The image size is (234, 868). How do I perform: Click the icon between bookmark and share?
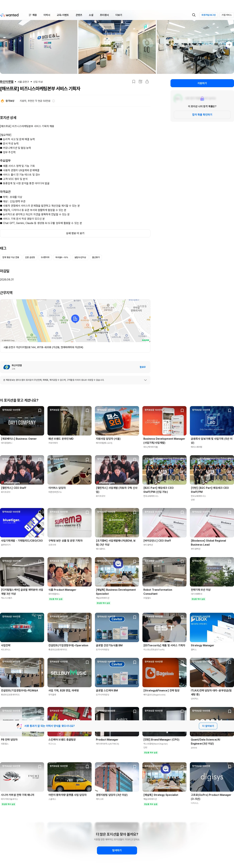point(140,82)
